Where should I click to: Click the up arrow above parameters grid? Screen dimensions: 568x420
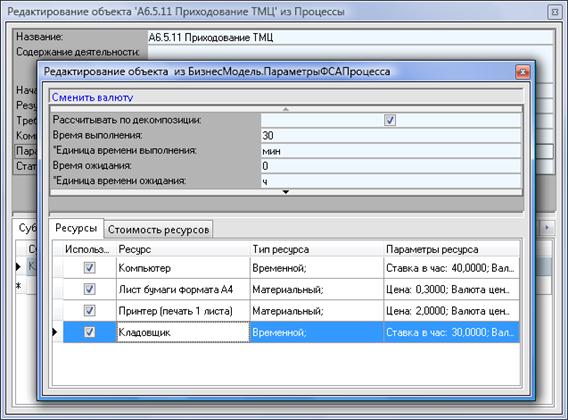286,109
